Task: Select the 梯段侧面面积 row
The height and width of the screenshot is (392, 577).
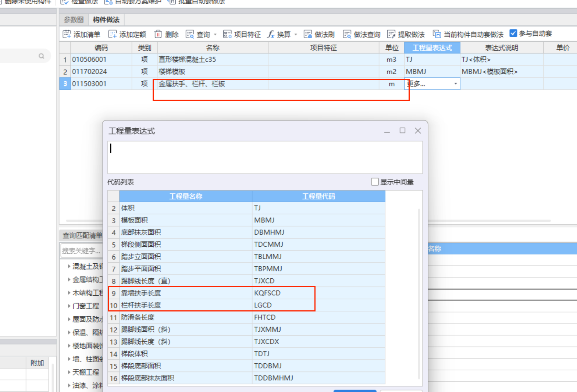Action: click(x=246, y=244)
